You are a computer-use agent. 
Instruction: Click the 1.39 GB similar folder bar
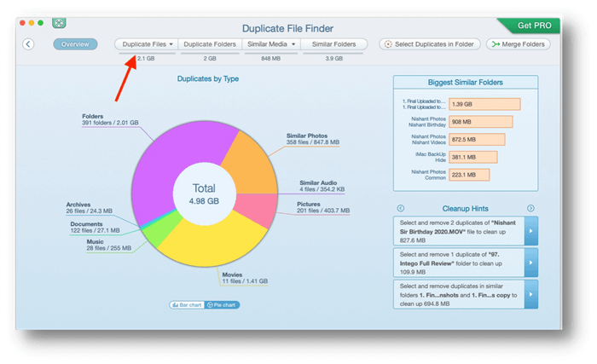coord(484,104)
